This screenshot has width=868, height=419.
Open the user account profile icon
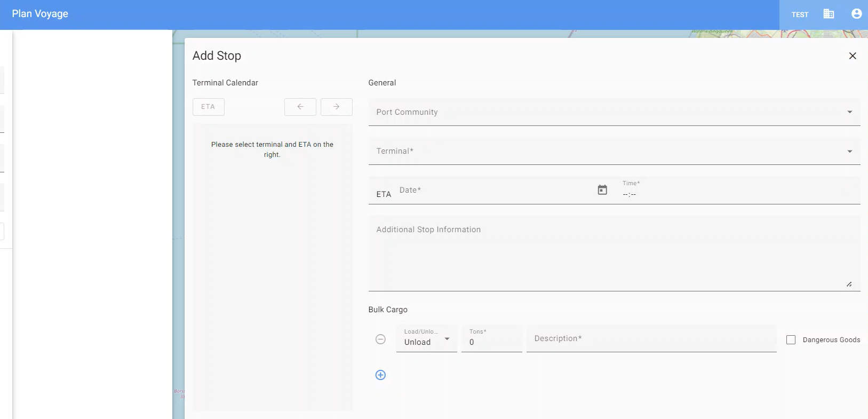pyautogui.click(x=856, y=14)
